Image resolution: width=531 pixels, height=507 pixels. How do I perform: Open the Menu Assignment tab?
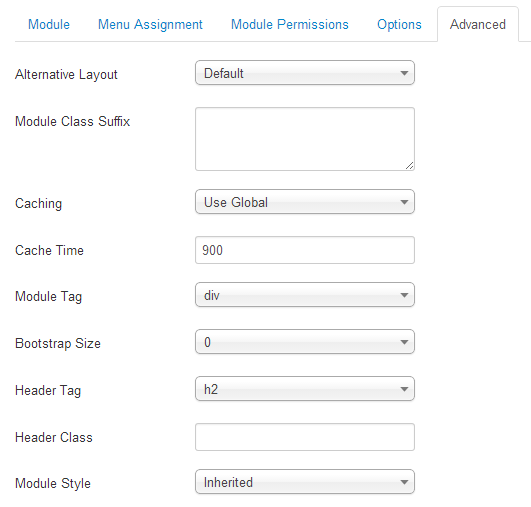(150, 24)
